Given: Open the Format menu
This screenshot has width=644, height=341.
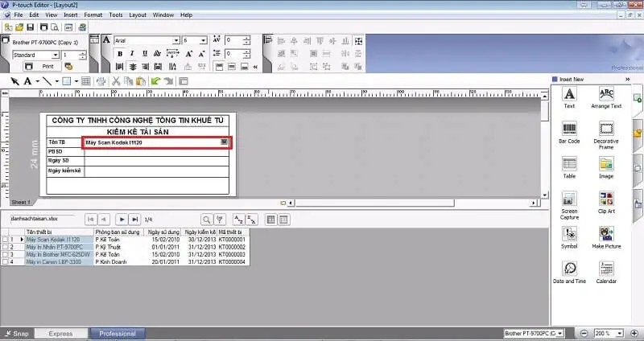Looking at the screenshot, I should (93, 14).
